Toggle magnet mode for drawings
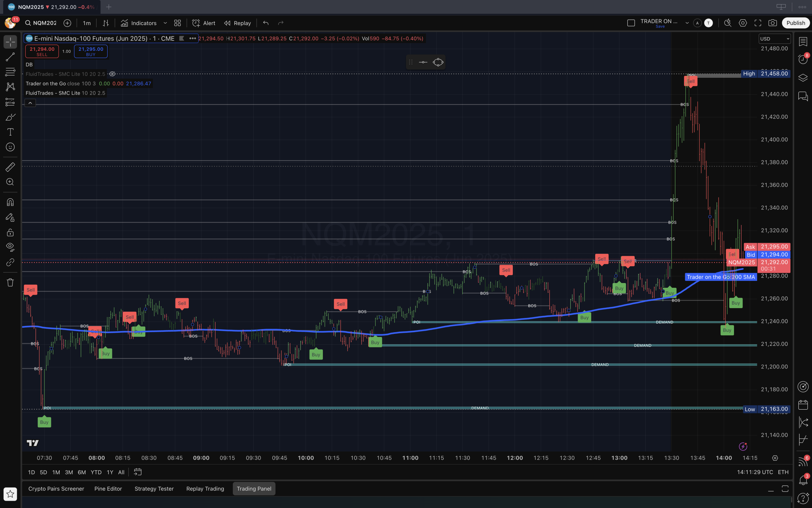Viewport: 812px width, 508px height. tap(10, 202)
